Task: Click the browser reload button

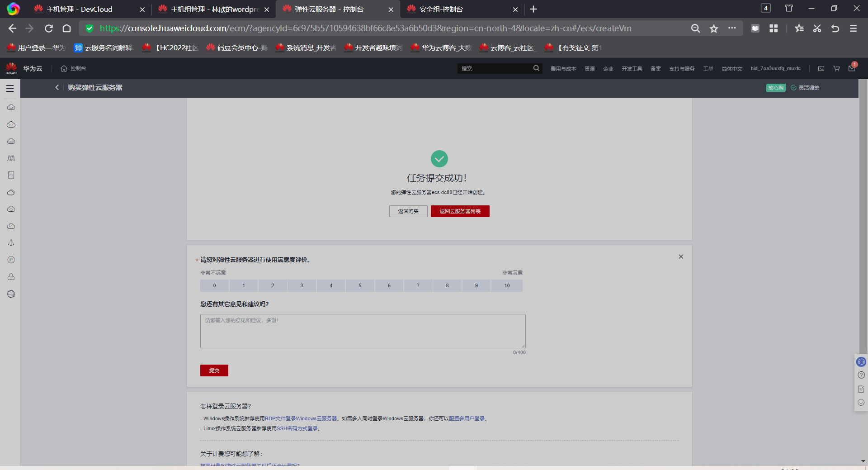Action: pyautogui.click(x=49, y=28)
